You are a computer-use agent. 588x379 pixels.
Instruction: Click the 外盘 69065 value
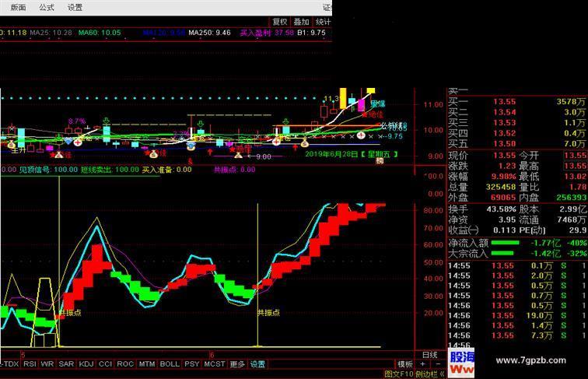coord(503,198)
